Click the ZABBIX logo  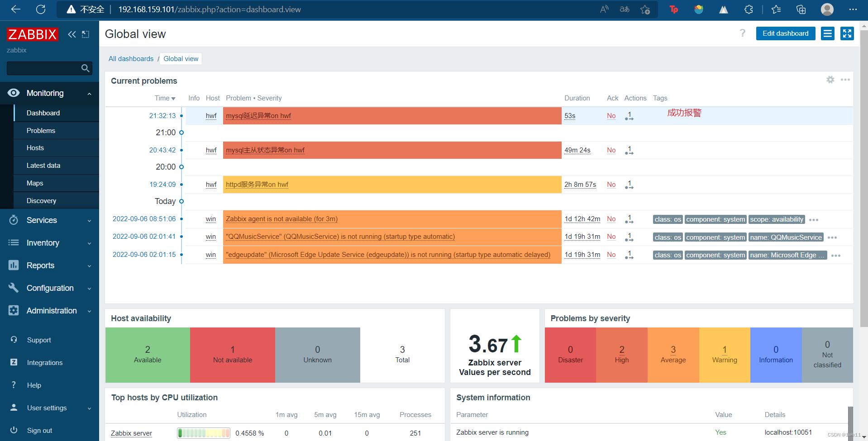(x=33, y=34)
